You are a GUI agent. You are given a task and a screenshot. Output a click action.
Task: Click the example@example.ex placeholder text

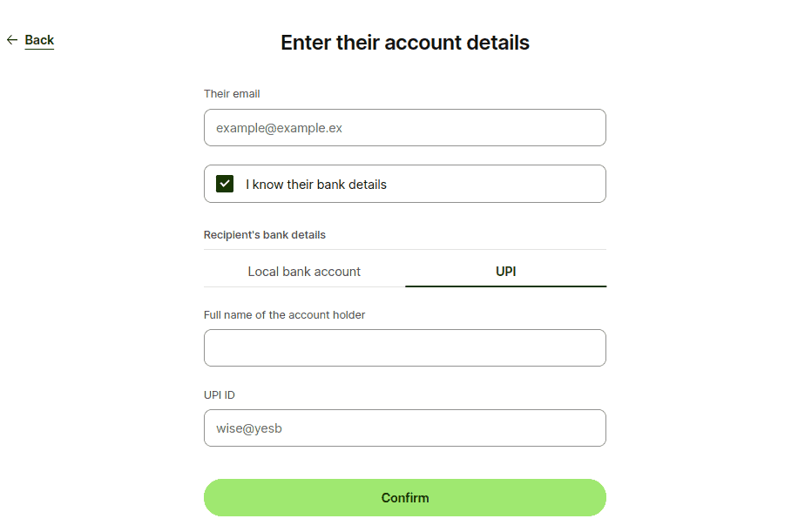(x=279, y=128)
